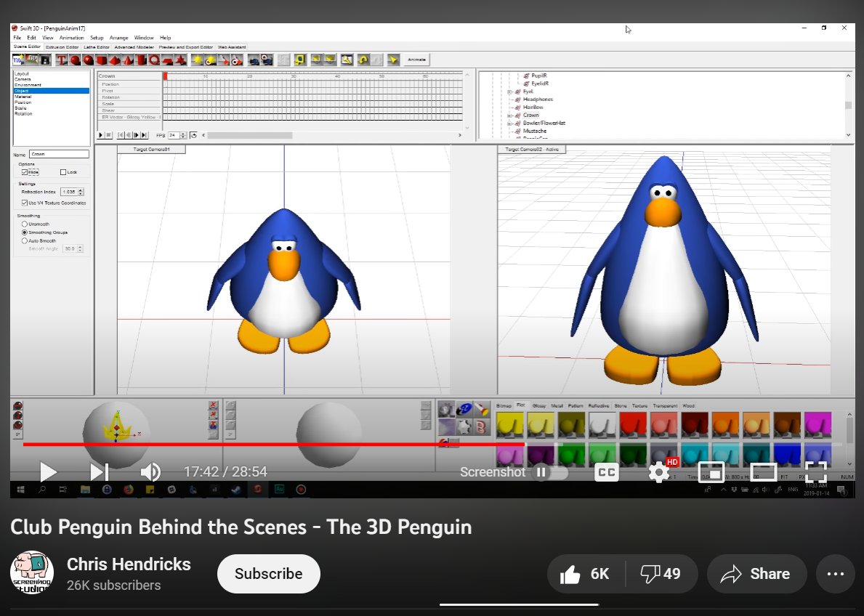Select the Create Text tool icon

point(62,60)
